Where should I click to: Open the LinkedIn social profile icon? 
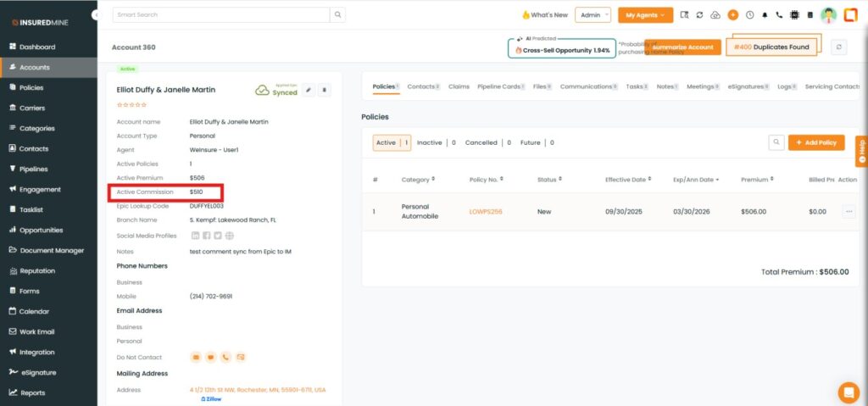point(196,236)
